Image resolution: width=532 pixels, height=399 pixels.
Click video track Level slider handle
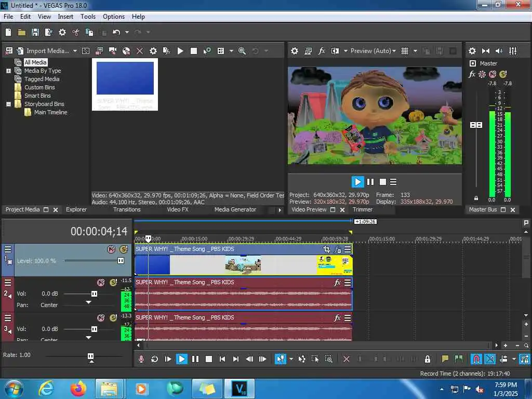point(121,261)
